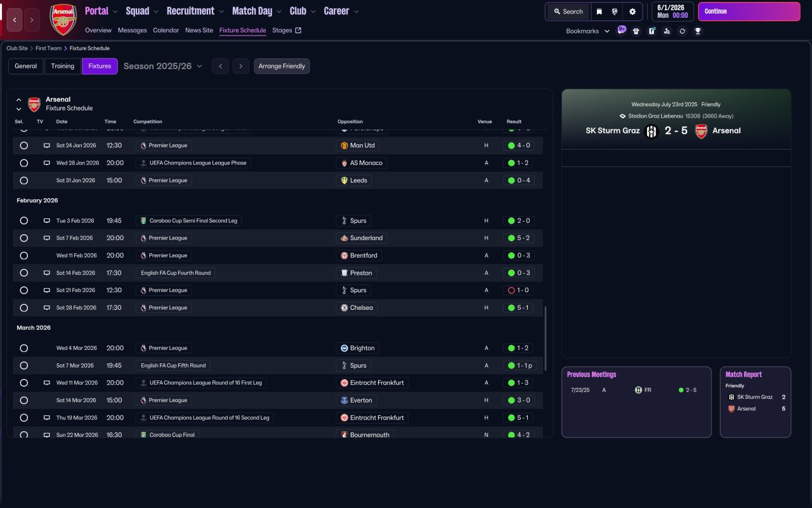Click the Sunderland club badge
The width and height of the screenshot is (812, 508).
click(344, 238)
